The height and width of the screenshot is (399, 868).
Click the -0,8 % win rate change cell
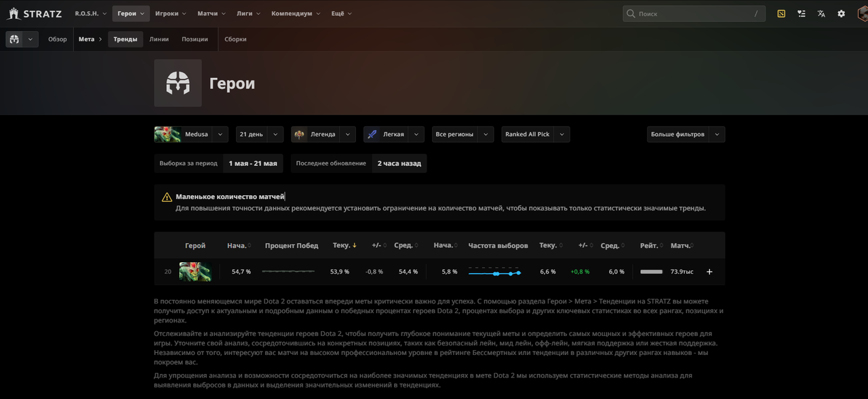(374, 272)
